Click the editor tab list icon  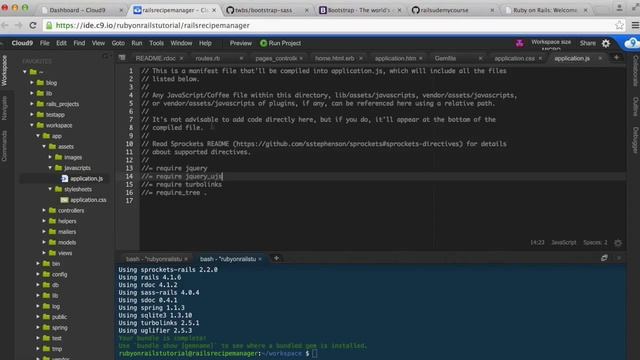pyautogui.click(x=122, y=58)
